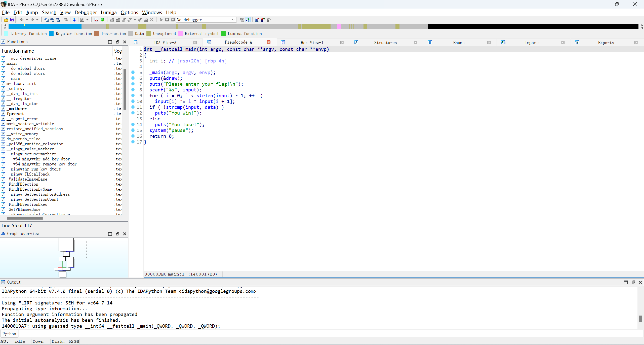Screen dimensions: 644x345
Task: Toggle breakpoint dot on pseudocode line 15
Action: coord(133,130)
